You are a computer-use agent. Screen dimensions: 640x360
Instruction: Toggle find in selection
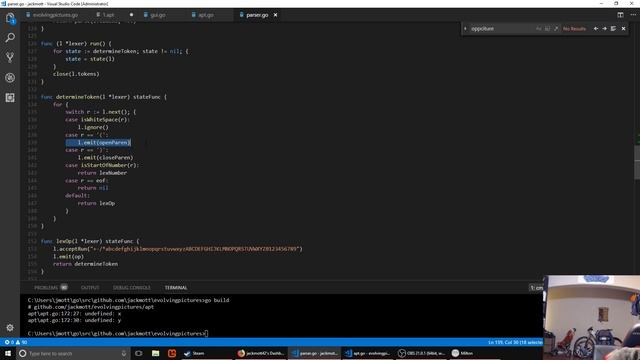click(613, 29)
